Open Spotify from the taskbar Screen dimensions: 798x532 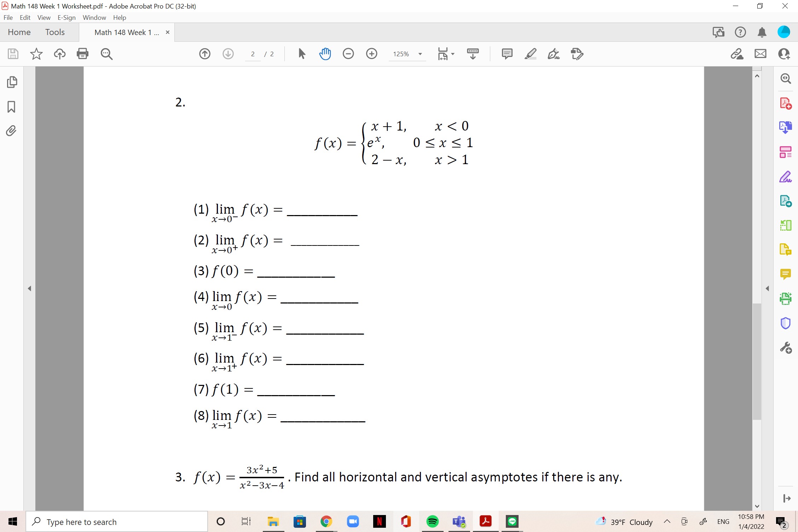click(x=432, y=521)
